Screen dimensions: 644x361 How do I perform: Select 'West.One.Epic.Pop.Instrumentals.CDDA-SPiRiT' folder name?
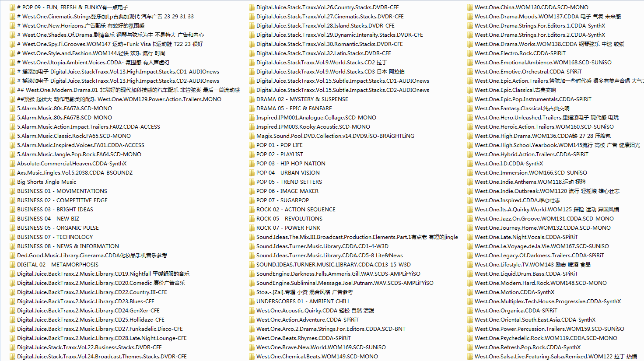click(533, 99)
